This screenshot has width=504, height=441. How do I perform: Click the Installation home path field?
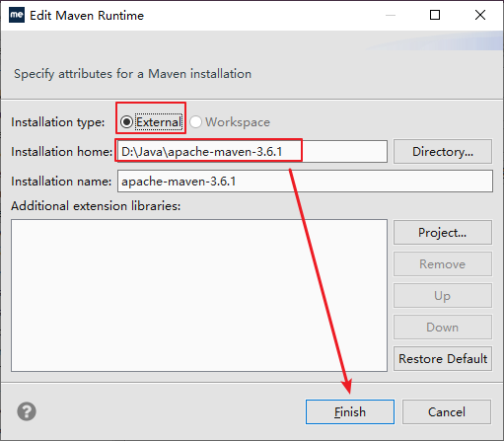click(x=252, y=152)
